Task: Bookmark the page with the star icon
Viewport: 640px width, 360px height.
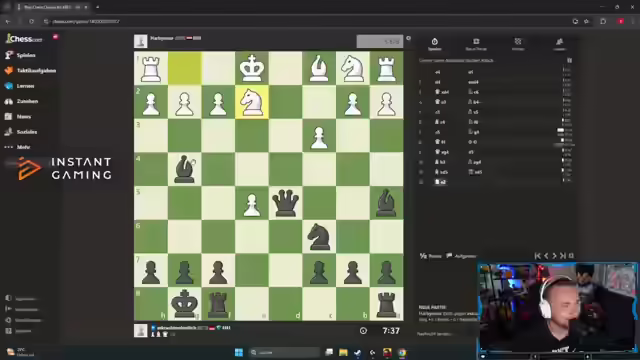Action: point(587,21)
